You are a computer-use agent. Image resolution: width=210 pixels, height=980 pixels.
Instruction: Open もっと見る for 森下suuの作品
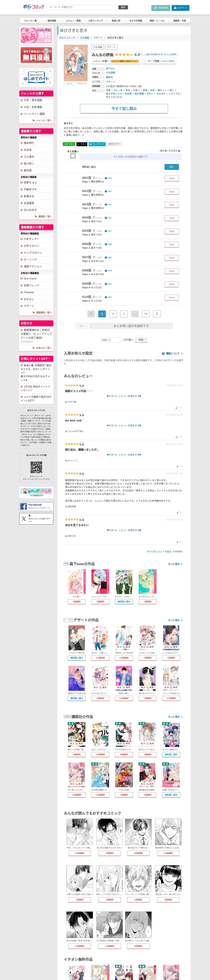(176, 564)
